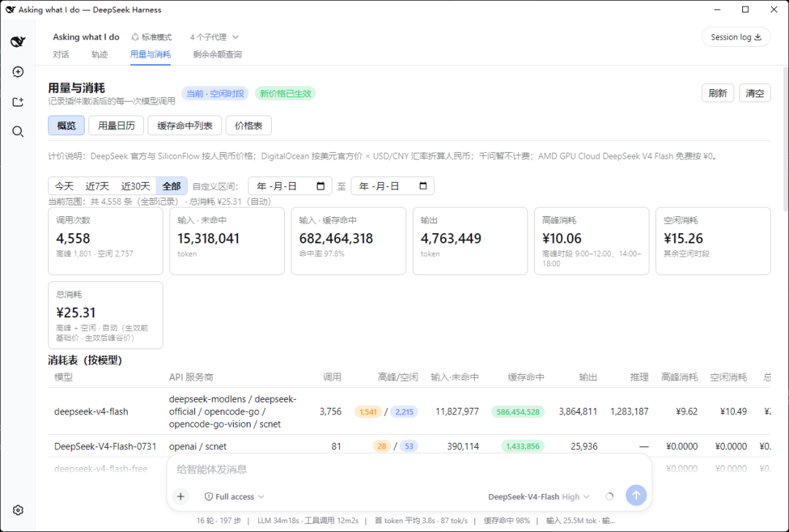Switch to the 轨迹 tab
The image size is (789, 532).
pyautogui.click(x=99, y=54)
